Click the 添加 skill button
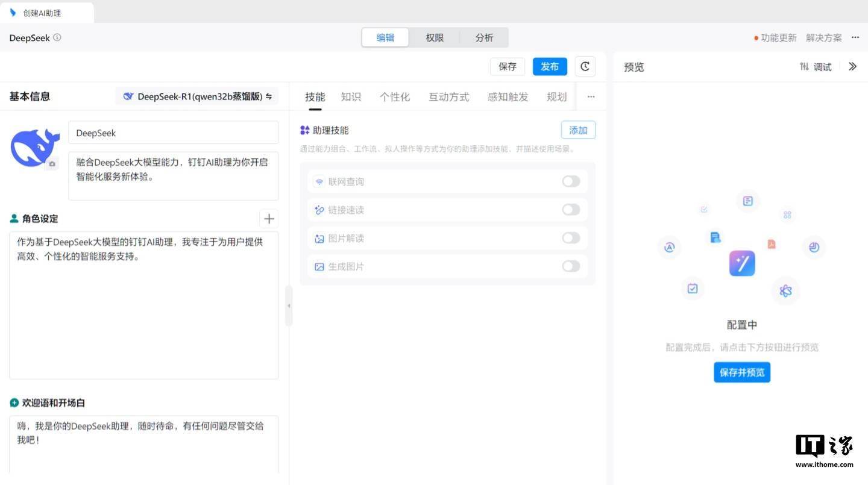Image resolution: width=868 pixels, height=485 pixels. click(x=578, y=130)
